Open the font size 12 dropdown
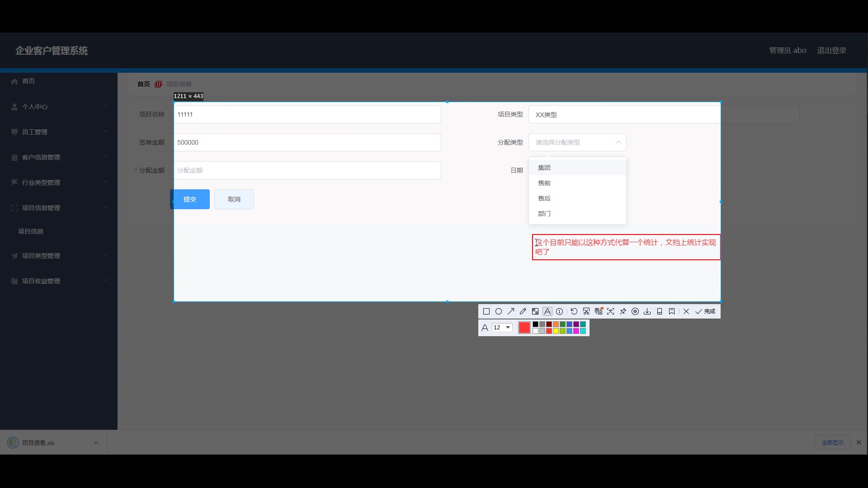This screenshot has height=488, width=868. click(x=502, y=328)
